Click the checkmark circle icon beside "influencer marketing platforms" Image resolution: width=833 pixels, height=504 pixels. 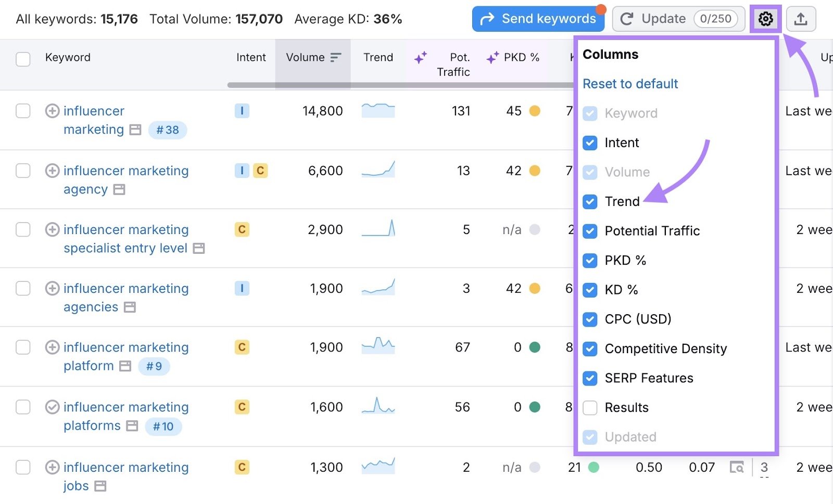[52, 407]
